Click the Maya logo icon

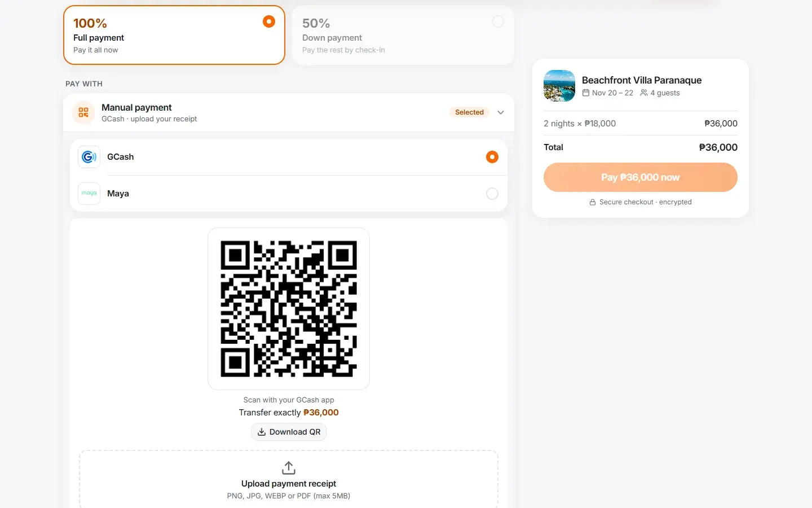[89, 194]
